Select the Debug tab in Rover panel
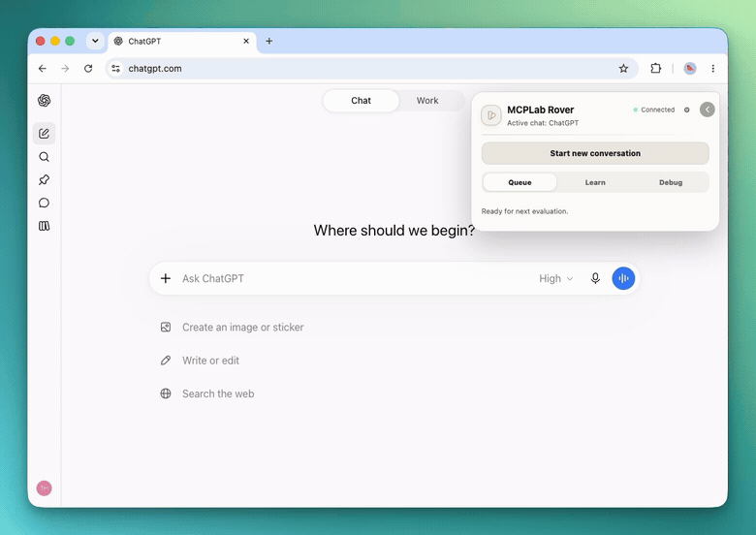This screenshot has width=756, height=535. coord(671,182)
